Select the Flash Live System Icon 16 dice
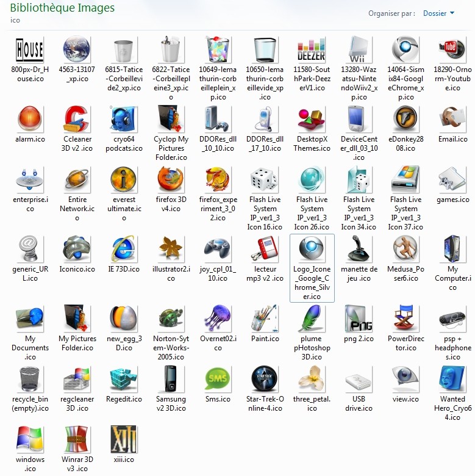 click(x=265, y=179)
